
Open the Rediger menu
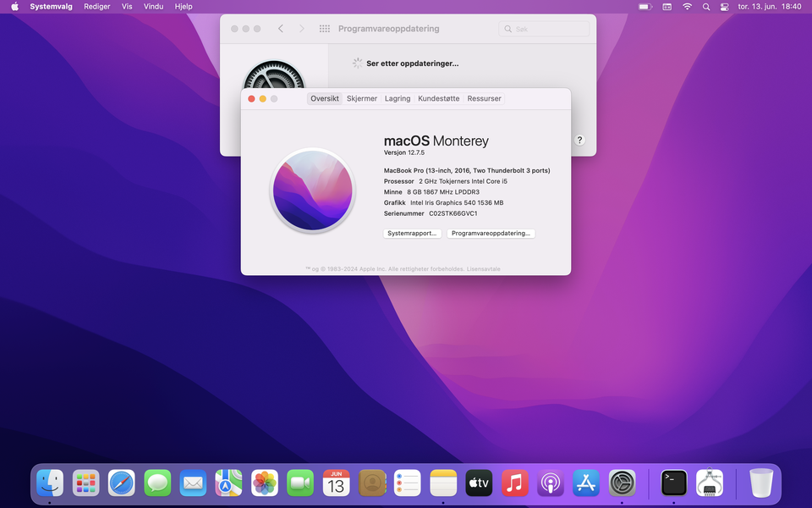click(96, 7)
